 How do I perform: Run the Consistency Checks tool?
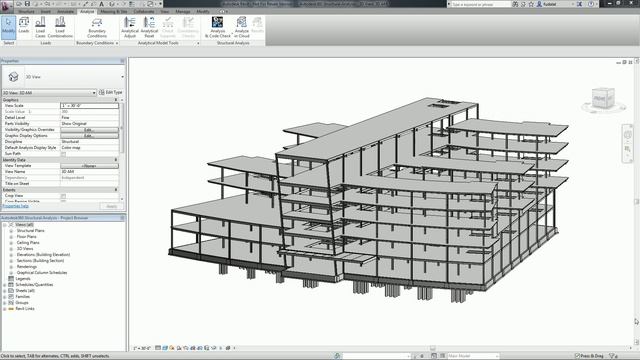(188, 27)
